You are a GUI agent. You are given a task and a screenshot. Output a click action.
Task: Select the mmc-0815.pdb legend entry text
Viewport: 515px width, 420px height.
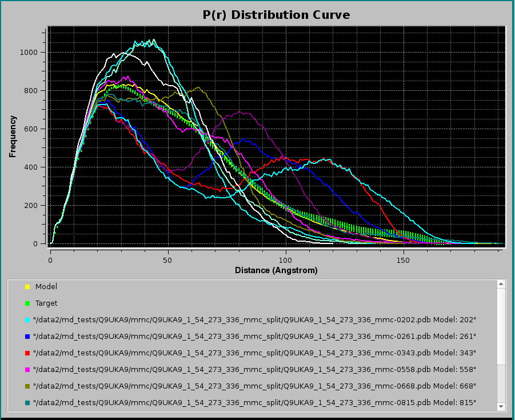254,402
